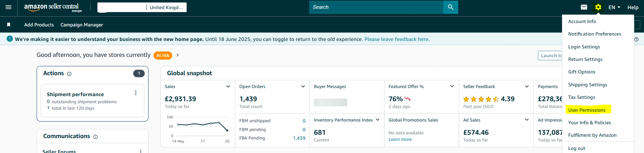Expand the Sales card dropdown
The width and height of the screenshot is (644, 153).
228,87
